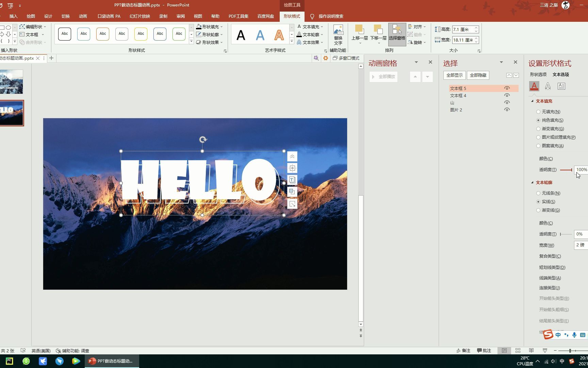Select Gradient line (渐变线) option
The width and height of the screenshot is (588, 368).
(x=538, y=210)
